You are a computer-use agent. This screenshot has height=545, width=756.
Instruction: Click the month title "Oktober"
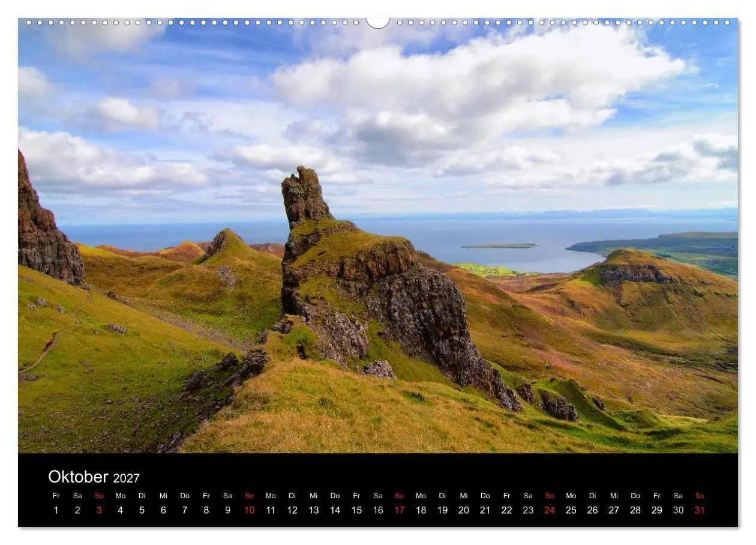click(x=78, y=477)
